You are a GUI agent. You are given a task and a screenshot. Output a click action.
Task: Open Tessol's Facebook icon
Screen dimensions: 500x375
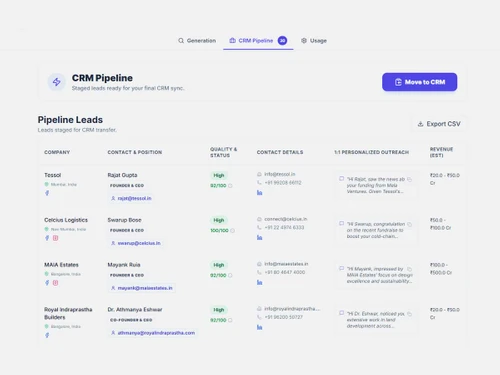[47, 193]
